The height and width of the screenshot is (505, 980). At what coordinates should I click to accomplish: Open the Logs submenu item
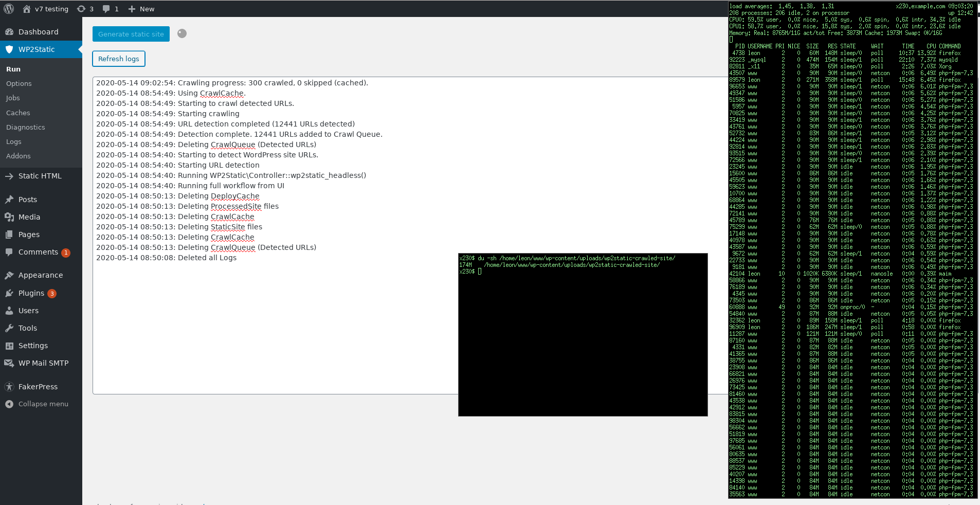click(x=14, y=141)
